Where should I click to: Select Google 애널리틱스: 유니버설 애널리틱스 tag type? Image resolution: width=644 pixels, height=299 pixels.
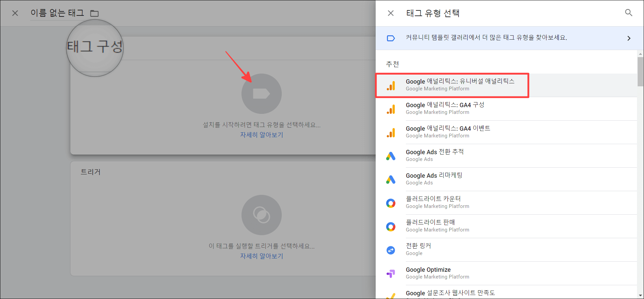506,85
